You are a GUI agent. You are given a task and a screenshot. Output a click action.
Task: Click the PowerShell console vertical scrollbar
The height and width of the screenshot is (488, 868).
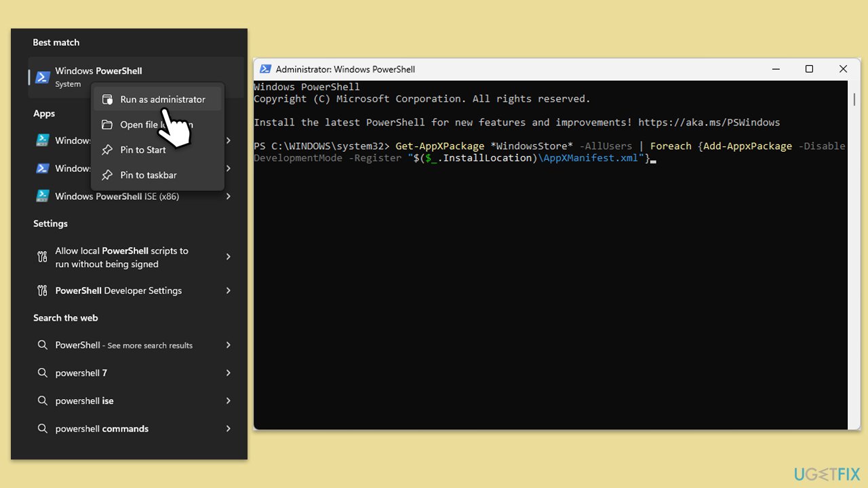click(x=854, y=100)
